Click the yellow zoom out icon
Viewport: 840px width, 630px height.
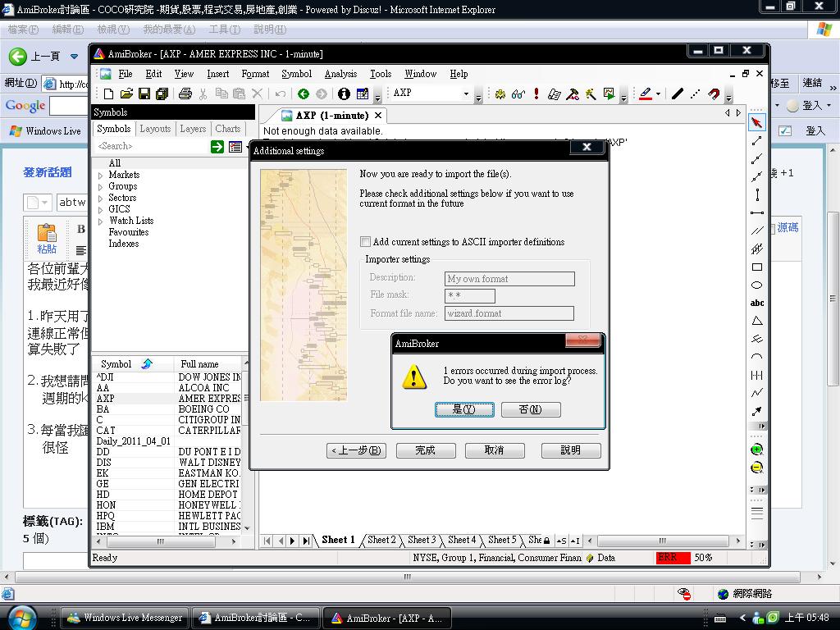(756, 468)
